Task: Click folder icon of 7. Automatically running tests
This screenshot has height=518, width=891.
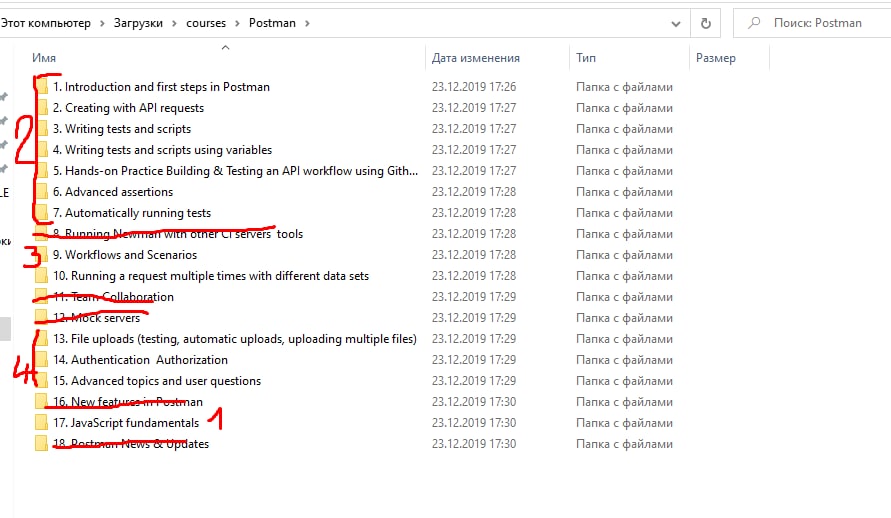Action: 41,213
